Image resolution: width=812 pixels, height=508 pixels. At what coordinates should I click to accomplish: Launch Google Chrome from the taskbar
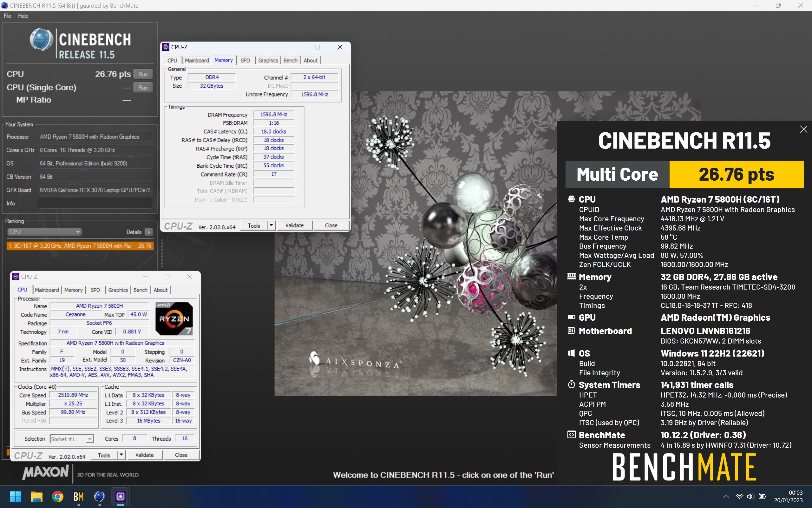pyautogui.click(x=58, y=496)
